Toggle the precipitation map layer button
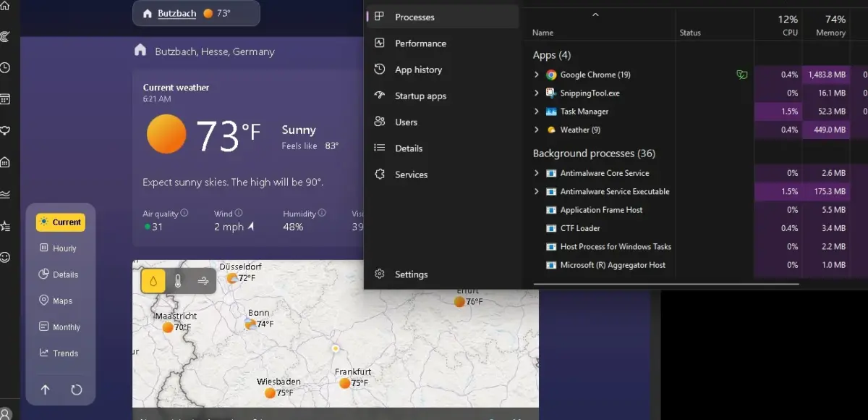The image size is (868, 420). (153, 281)
